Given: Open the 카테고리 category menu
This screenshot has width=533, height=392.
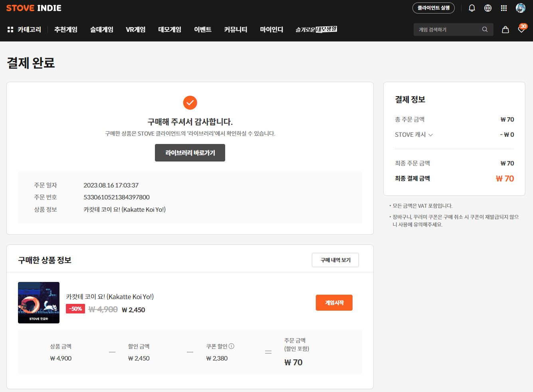Looking at the screenshot, I should coord(24,30).
